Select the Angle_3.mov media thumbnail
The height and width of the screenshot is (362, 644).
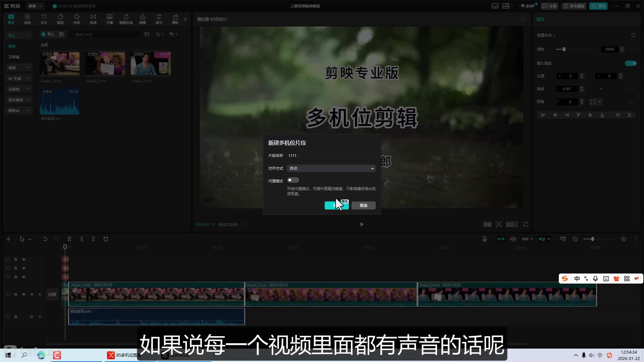tap(151, 63)
